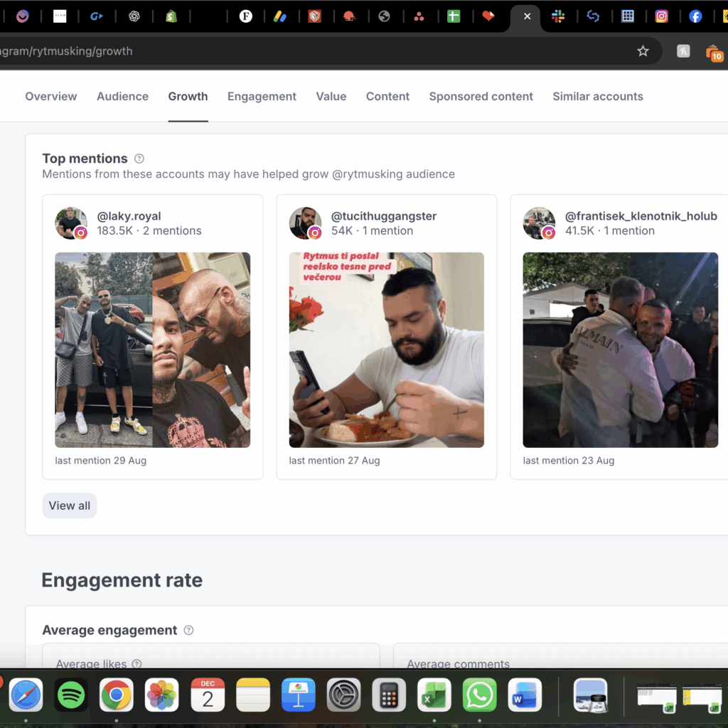Click the Average engagement help icon
This screenshot has height=728, width=728.
click(188, 630)
